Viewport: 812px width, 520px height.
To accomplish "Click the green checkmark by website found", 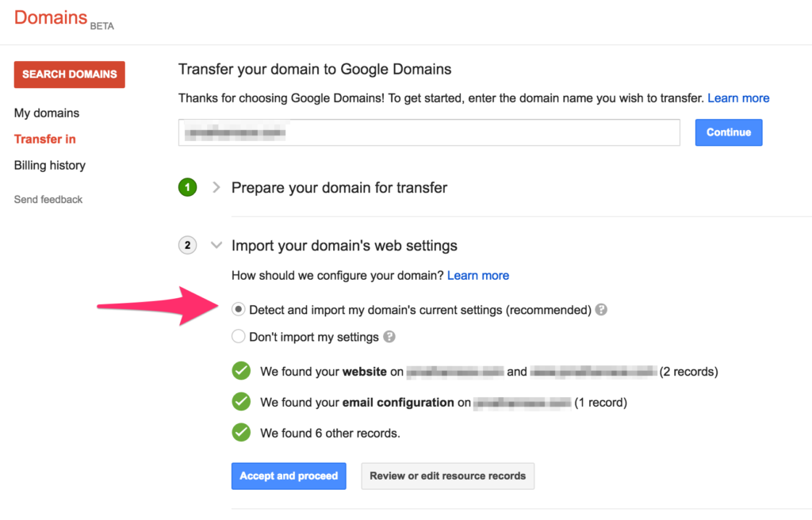I will coord(241,371).
